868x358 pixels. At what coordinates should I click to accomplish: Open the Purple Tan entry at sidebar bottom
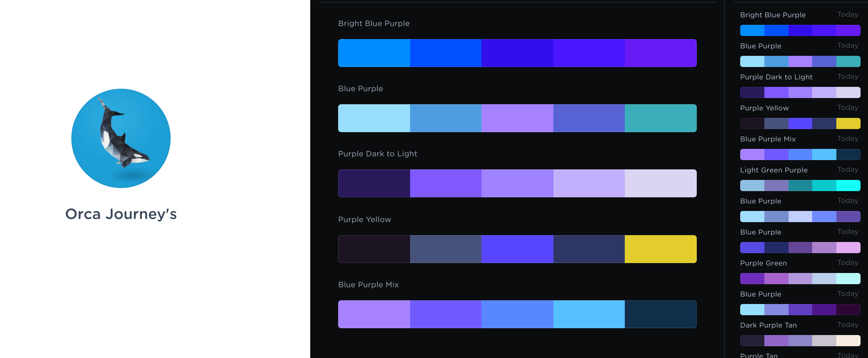pyautogui.click(x=759, y=355)
